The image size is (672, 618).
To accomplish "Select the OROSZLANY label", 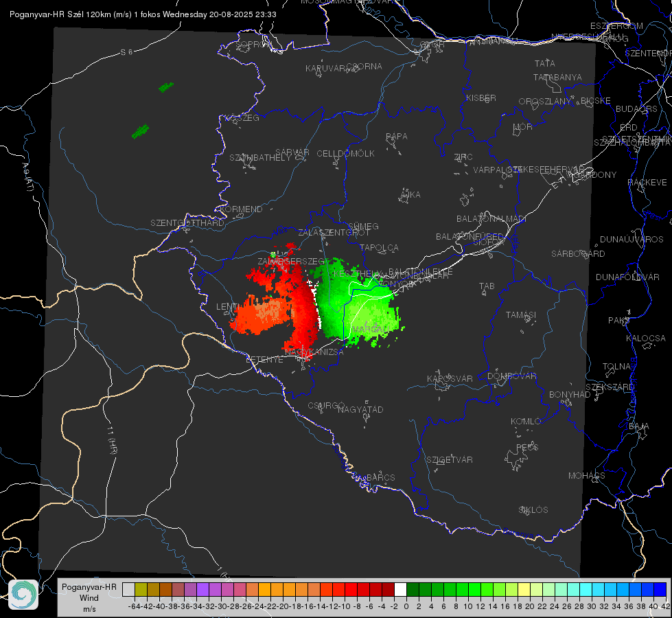I will [x=545, y=101].
